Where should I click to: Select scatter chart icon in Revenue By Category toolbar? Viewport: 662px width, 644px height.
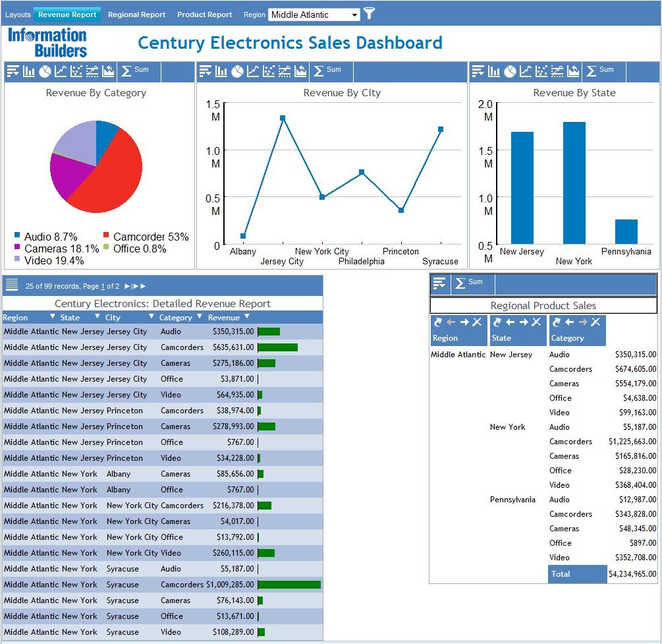point(76,71)
